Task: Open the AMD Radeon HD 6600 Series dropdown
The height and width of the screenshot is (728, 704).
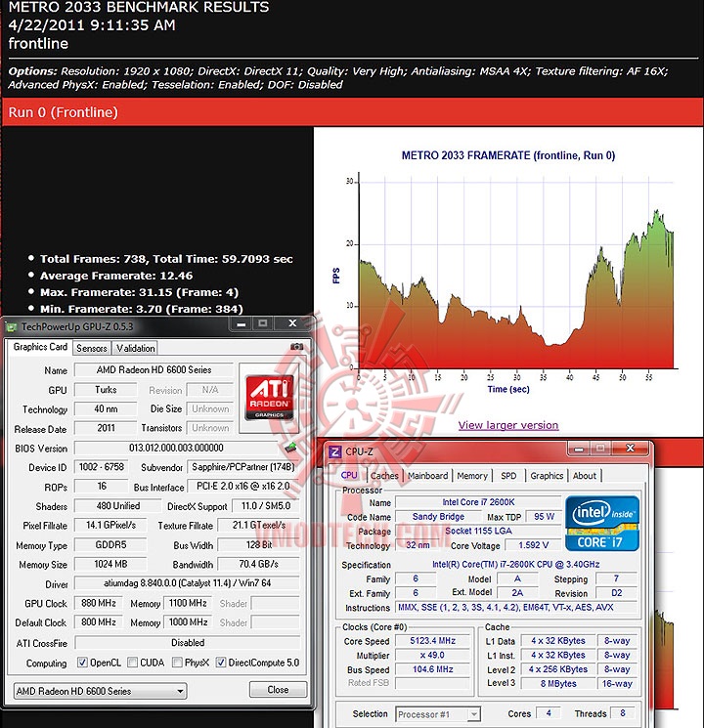Action: tap(101, 691)
